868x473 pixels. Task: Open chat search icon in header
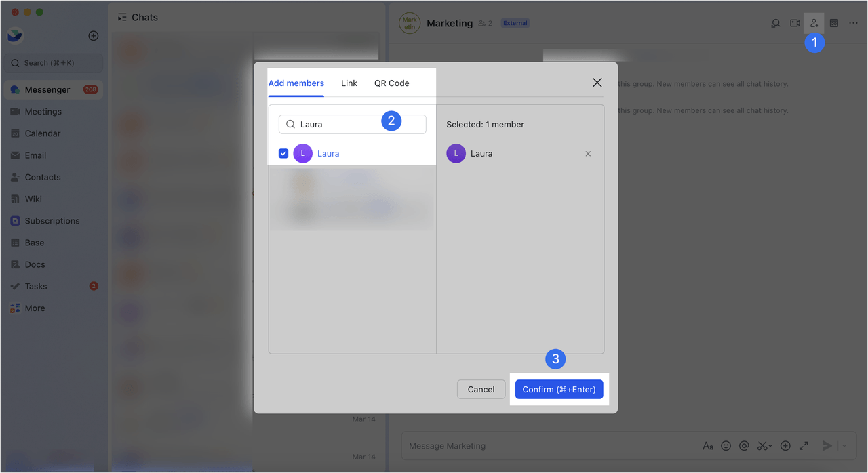776,24
